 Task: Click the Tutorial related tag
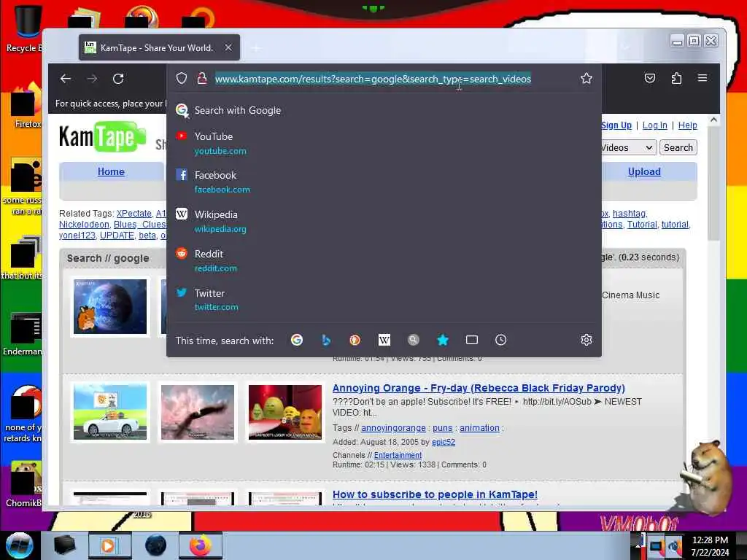coord(642,225)
